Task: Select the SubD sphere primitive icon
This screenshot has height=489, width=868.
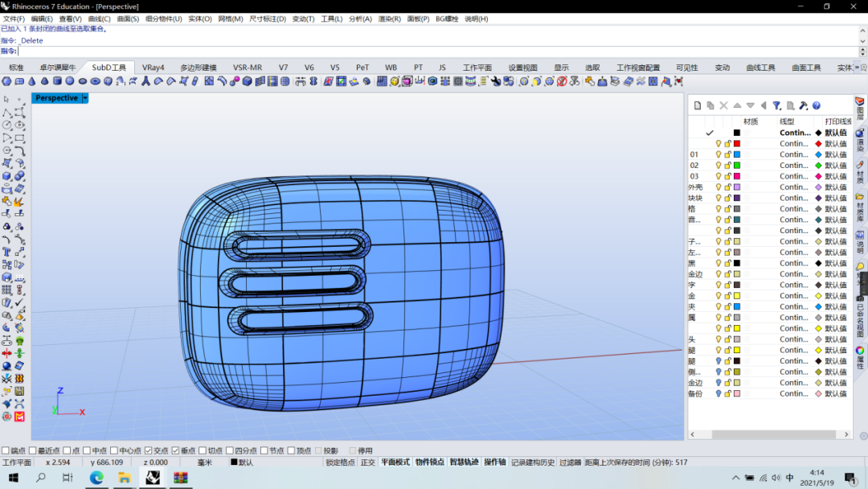Action: point(70,81)
